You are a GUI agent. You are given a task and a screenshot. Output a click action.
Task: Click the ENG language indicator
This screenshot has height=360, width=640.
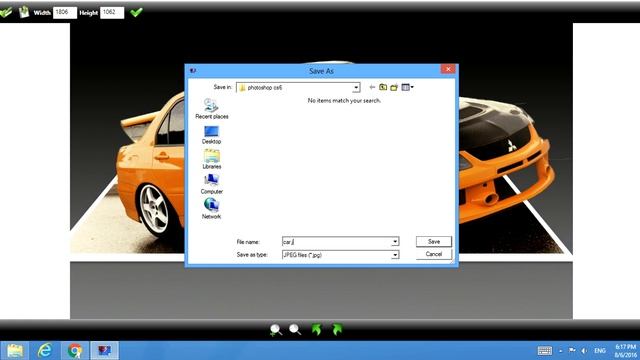[600, 351]
